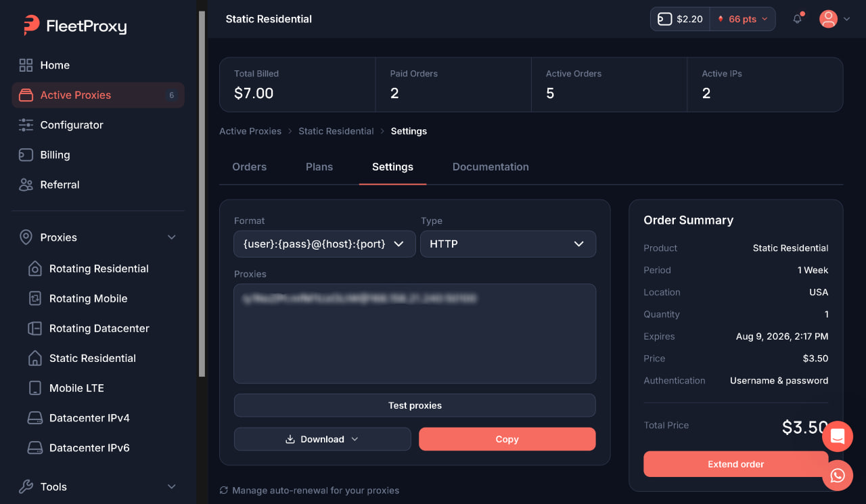Click the wallet balance icon in header
The width and height of the screenshot is (866, 504).
pyautogui.click(x=664, y=19)
